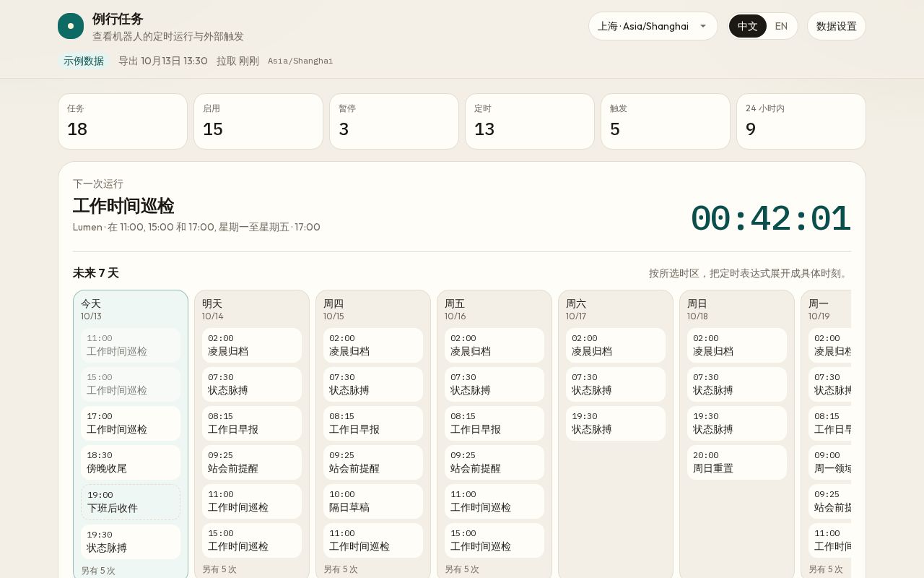Select the 任务 18 stat card
924x578 pixels.
click(x=123, y=121)
